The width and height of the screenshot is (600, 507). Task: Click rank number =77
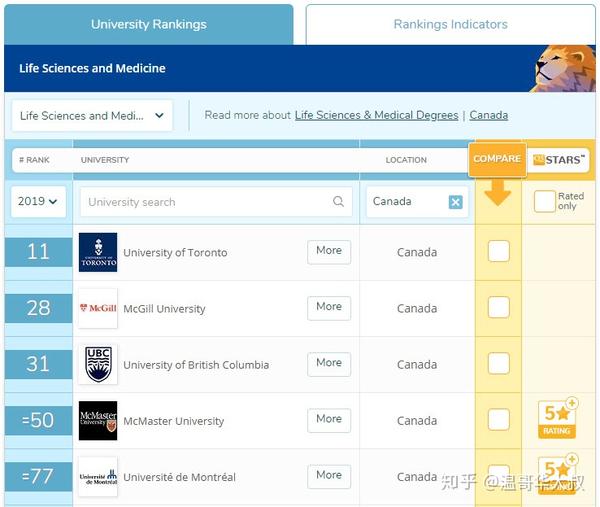click(x=38, y=476)
